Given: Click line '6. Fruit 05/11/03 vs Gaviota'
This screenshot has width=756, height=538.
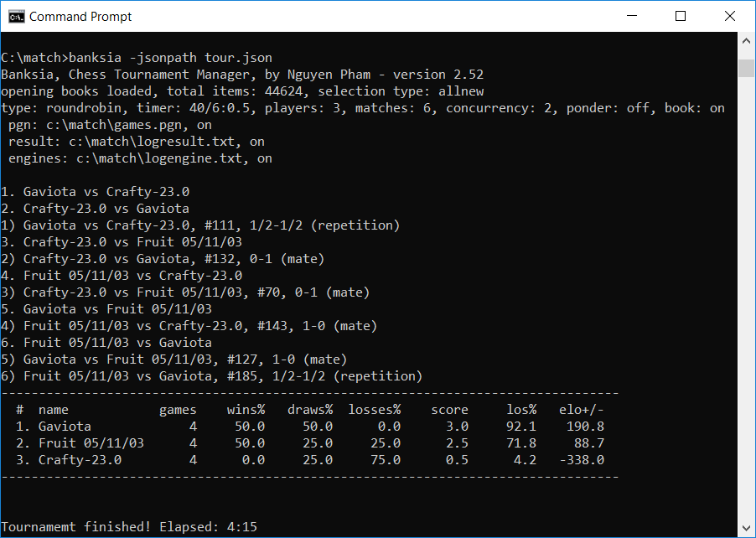Looking at the screenshot, I should 106,343.
